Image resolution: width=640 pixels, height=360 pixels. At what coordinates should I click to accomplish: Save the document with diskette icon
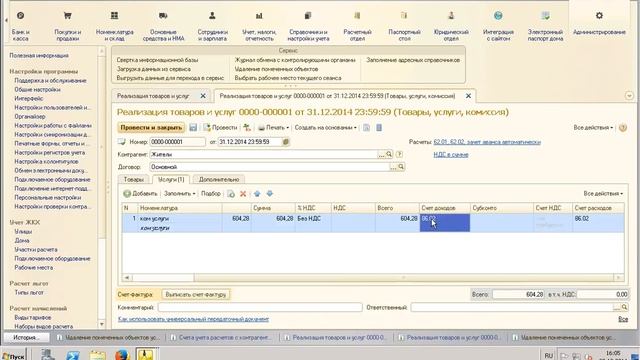click(193, 128)
